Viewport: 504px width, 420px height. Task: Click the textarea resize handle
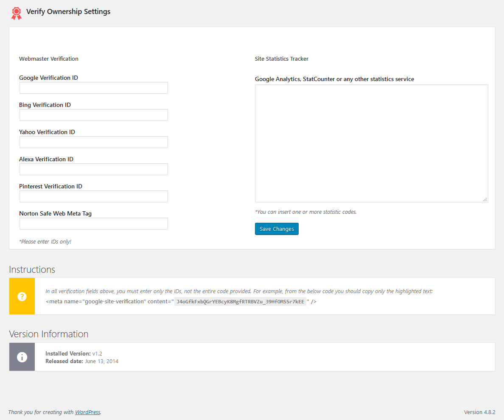[485, 199]
